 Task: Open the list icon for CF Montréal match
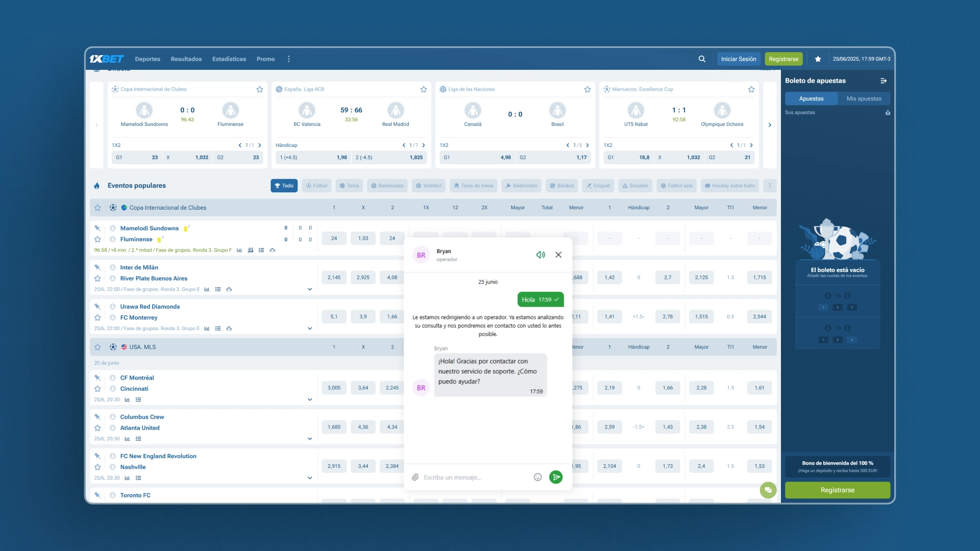click(x=138, y=400)
